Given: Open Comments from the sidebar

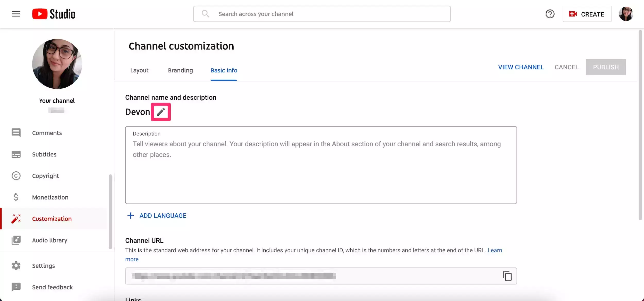Looking at the screenshot, I should 47,133.
